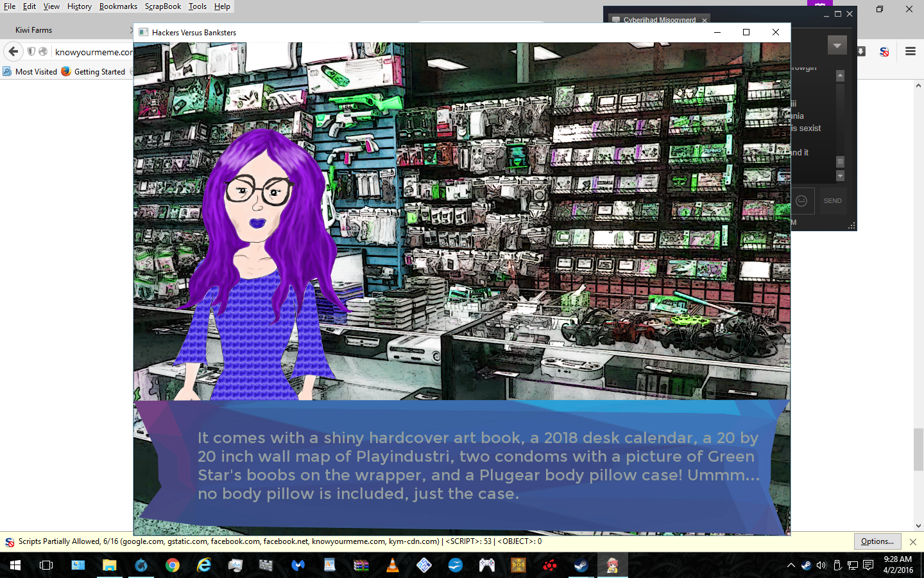
Task: Click the Firefox downloads arrow icon
Action: (861, 51)
